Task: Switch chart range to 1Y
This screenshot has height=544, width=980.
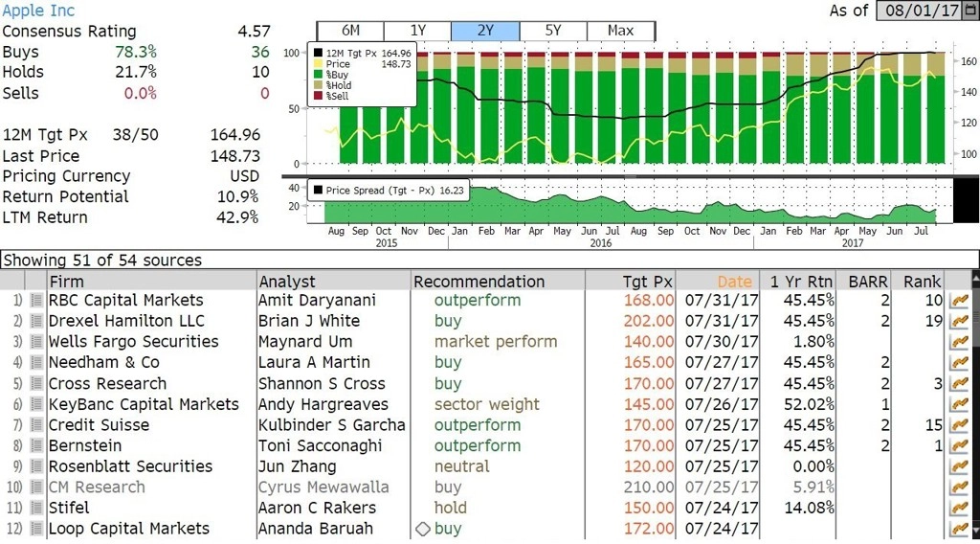Action: tap(417, 31)
